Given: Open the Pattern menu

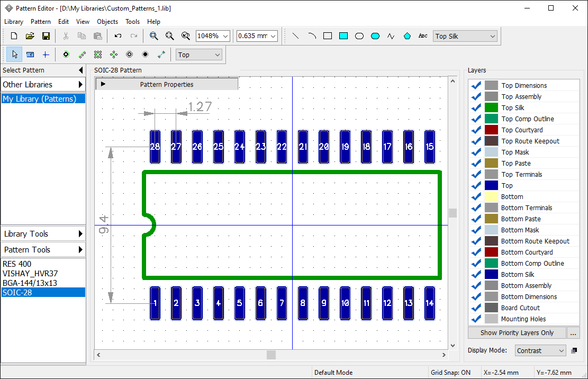Looking at the screenshot, I should click(41, 22).
